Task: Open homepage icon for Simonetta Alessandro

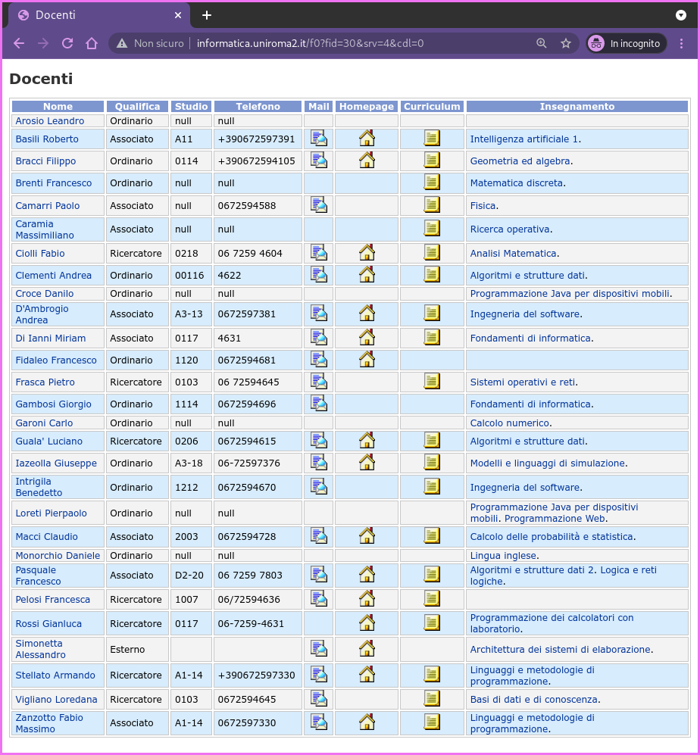Action: (367, 648)
